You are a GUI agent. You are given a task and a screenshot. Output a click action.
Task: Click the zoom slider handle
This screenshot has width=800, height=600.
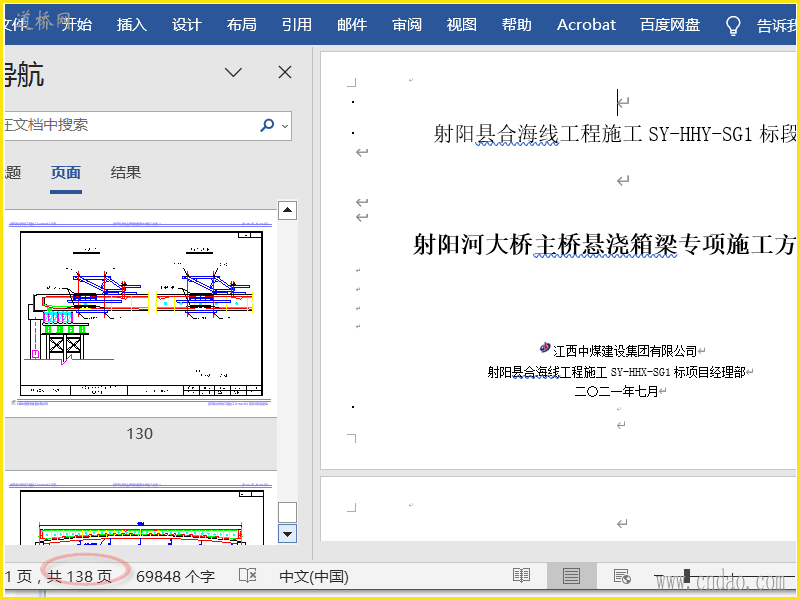(x=687, y=577)
